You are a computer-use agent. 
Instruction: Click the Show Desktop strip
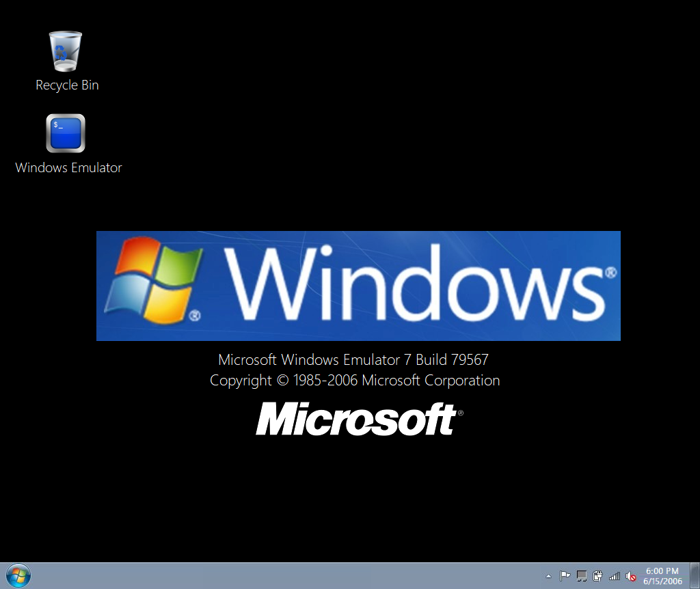coord(695,575)
